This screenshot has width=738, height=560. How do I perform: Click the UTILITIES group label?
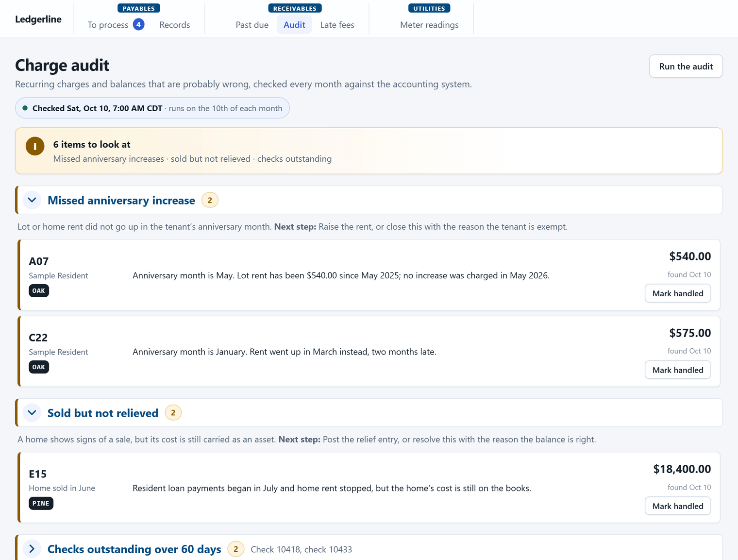pos(429,8)
